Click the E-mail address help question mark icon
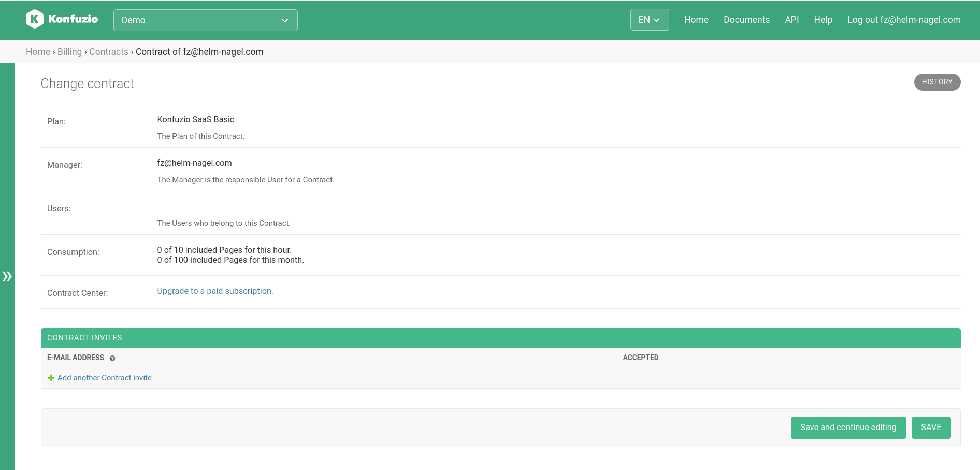This screenshot has width=980, height=470. [x=112, y=358]
